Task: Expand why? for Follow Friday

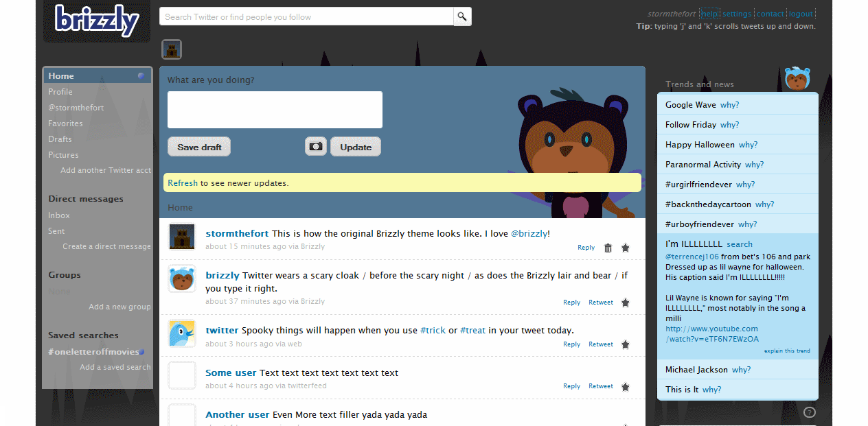Action: click(x=729, y=125)
